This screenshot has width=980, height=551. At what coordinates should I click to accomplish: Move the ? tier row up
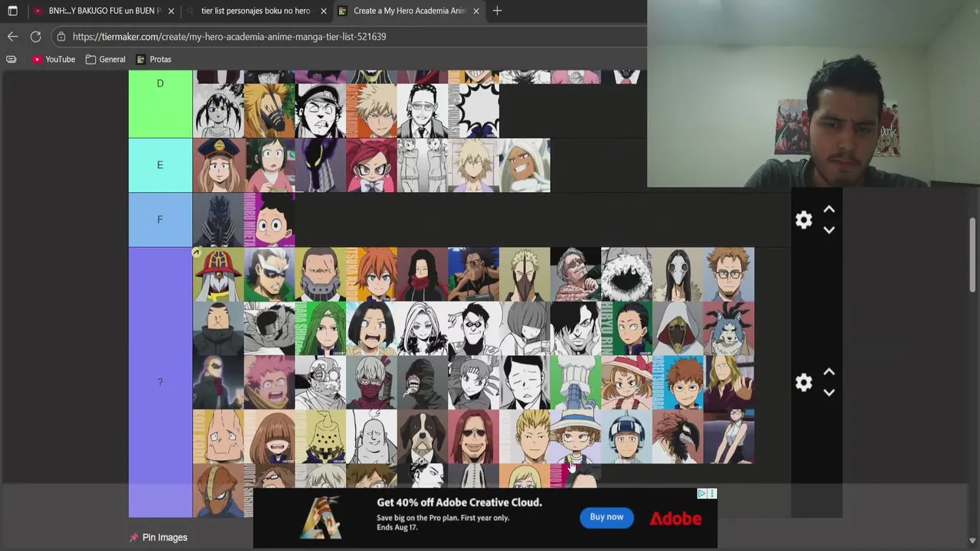[x=828, y=372]
